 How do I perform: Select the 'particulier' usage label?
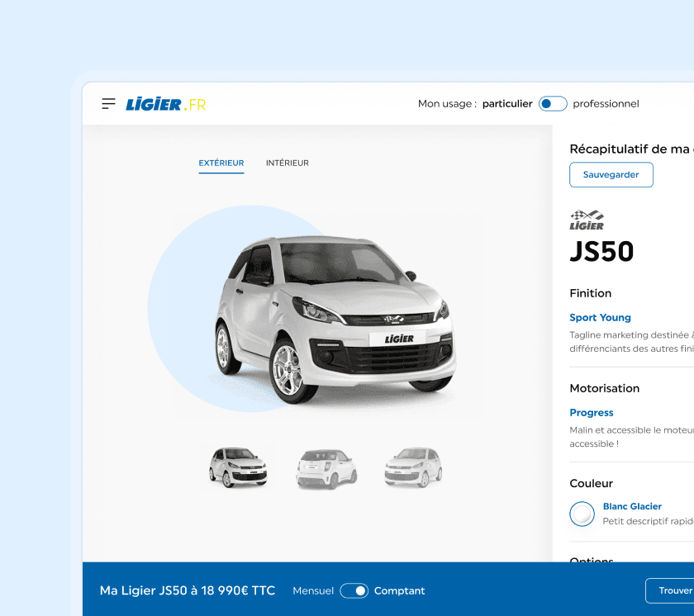[x=507, y=103]
